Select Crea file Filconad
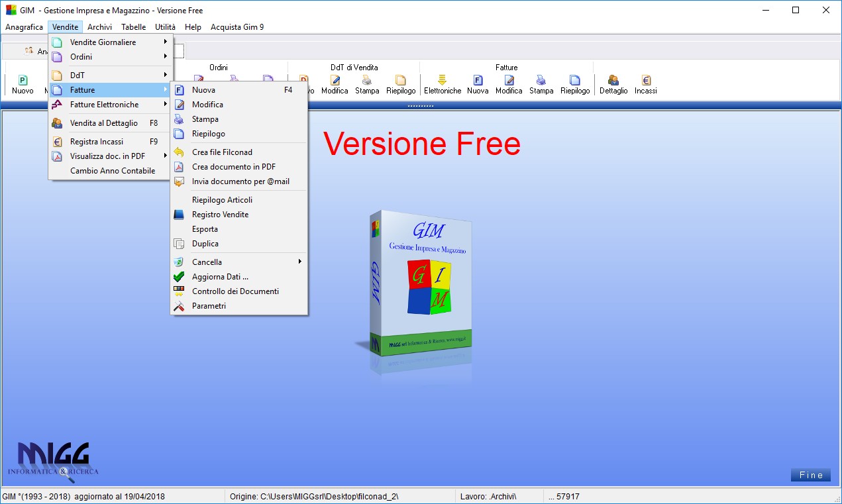 (239, 152)
